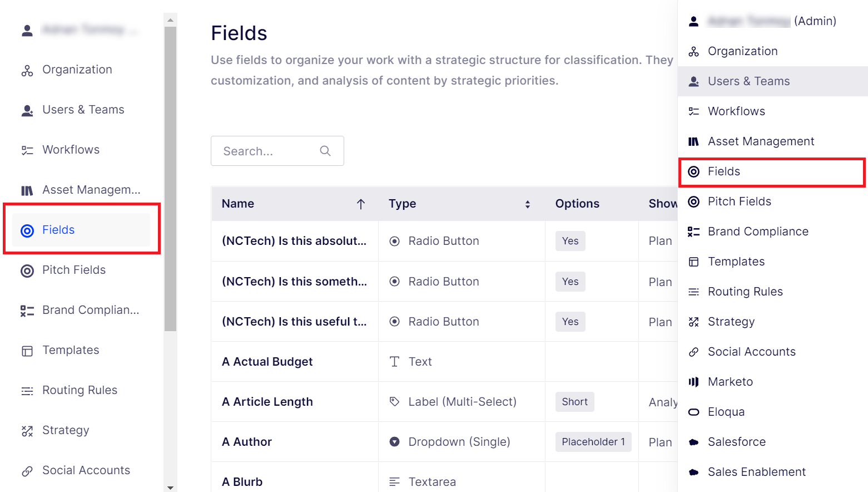Open Pitch Fields in left sidebar

click(74, 270)
